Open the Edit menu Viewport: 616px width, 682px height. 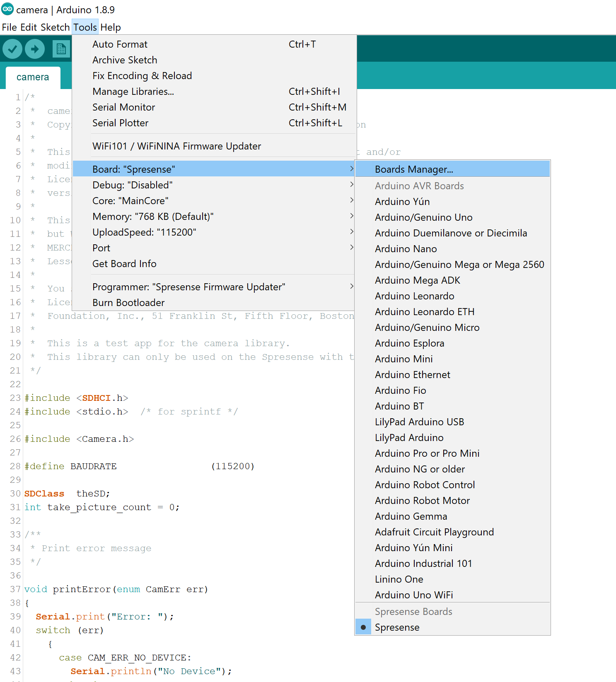click(x=29, y=27)
